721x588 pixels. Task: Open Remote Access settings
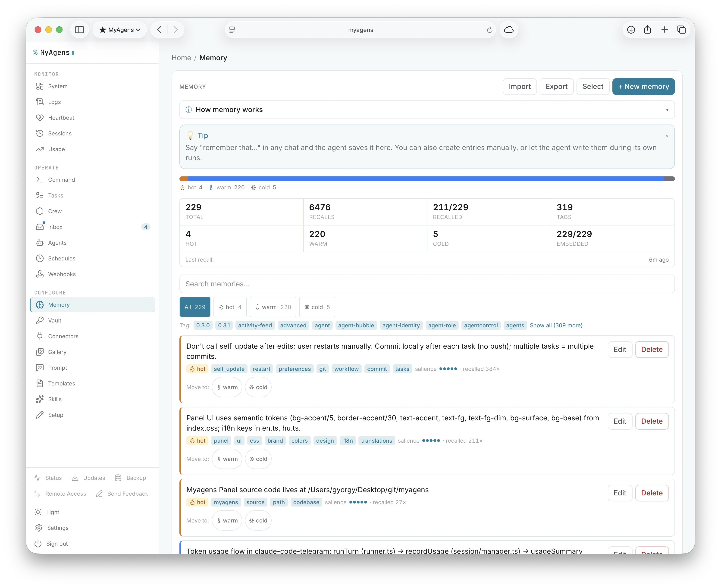coord(60,494)
